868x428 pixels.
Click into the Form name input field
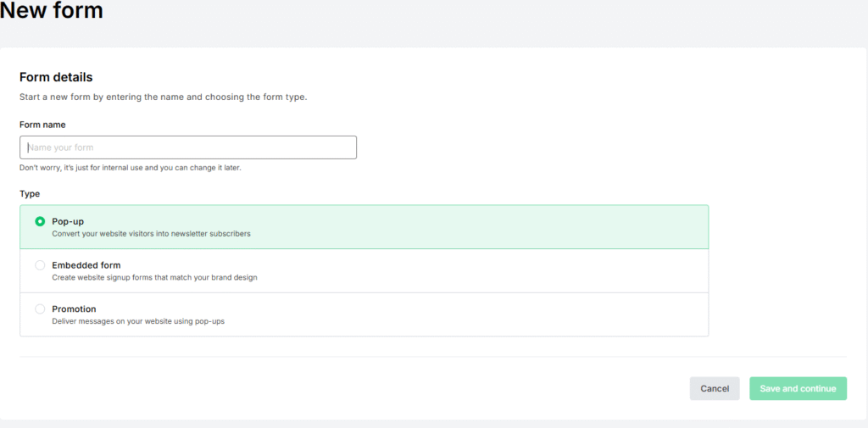[188, 147]
